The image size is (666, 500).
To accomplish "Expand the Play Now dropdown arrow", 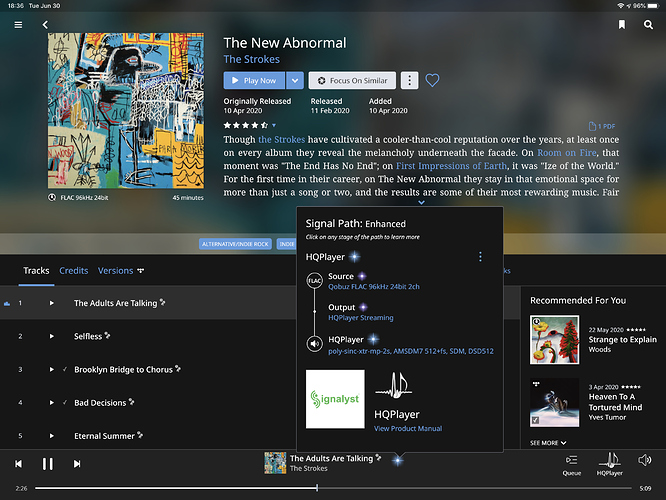I will pyautogui.click(x=295, y=80).
